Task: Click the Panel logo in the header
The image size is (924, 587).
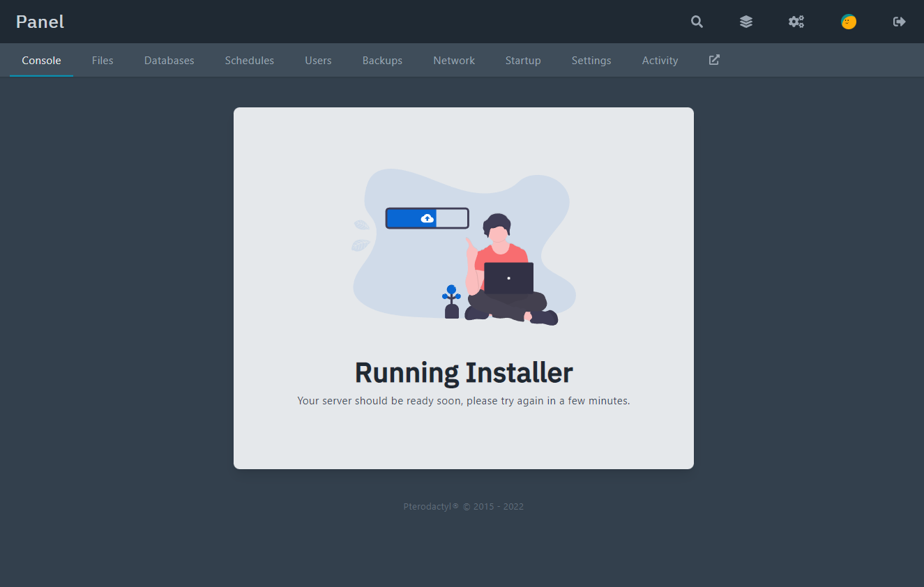Action: (40, 22)
